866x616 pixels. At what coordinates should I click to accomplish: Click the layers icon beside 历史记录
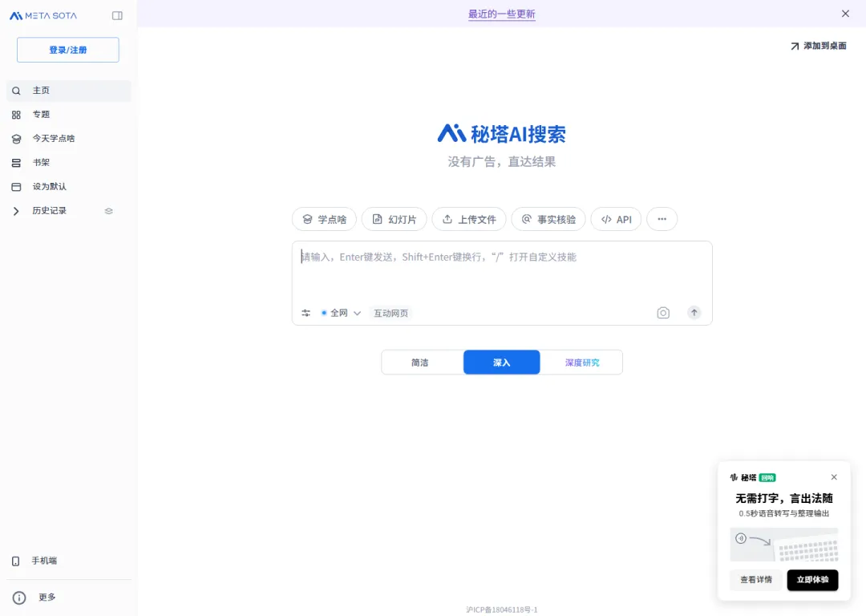tap(109, 211)
